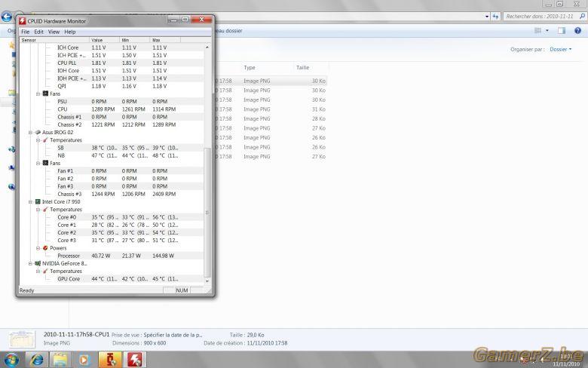Select the QPI voltage row
The height and width of the screenshot is (368, 588).
(x=112, y=86)
